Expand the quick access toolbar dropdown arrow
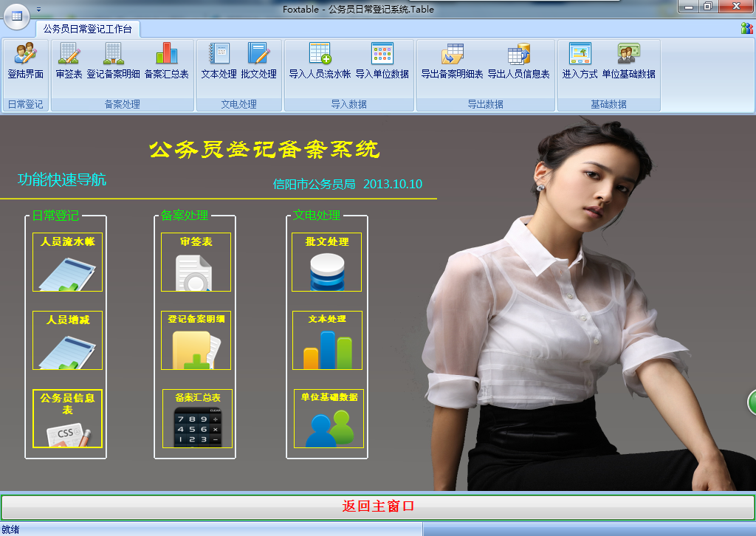This screenshot has width=756, height=536. tap(38, 10)
